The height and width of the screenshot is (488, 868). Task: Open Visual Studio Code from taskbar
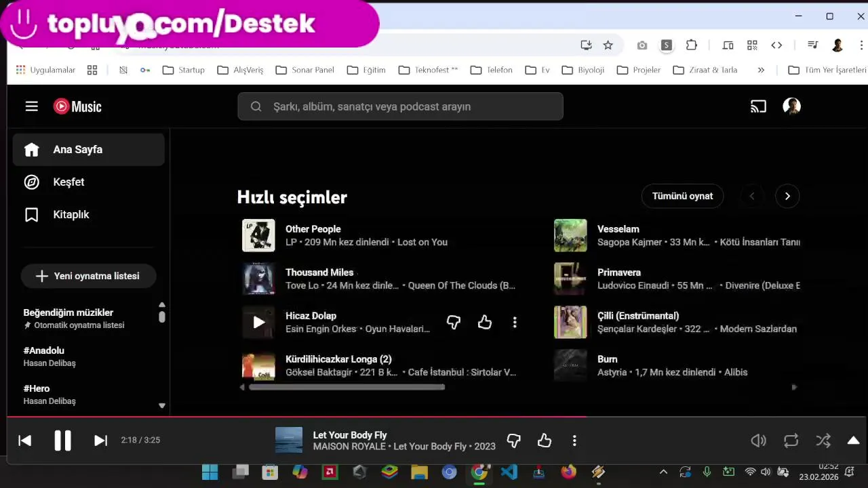coord(509,472)
